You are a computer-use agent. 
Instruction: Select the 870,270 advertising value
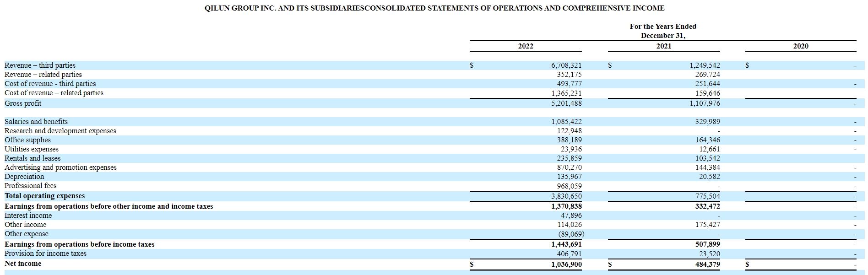(x=569, y=167)
